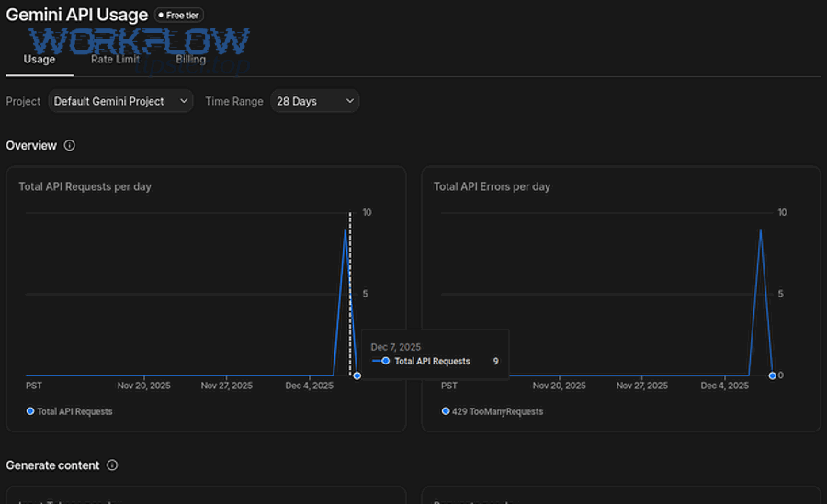Click the Free tier badge
The height and width of the screenshot is (504, 827).
tap(179, 16)
